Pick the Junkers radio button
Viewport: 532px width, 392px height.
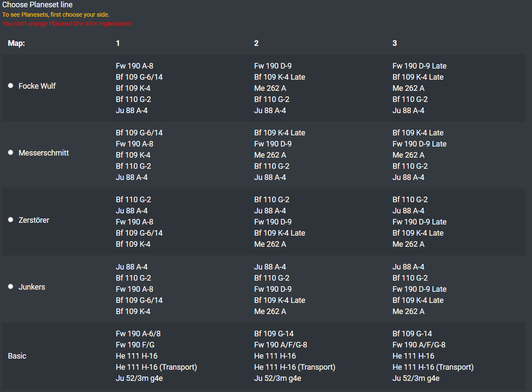coord(11,287)
